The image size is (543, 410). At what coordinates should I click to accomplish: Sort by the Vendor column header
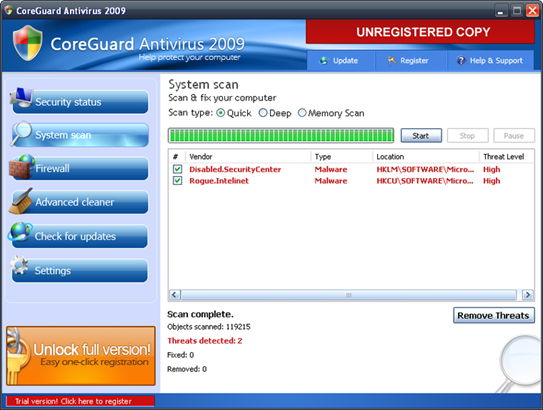tap(248, 157)
